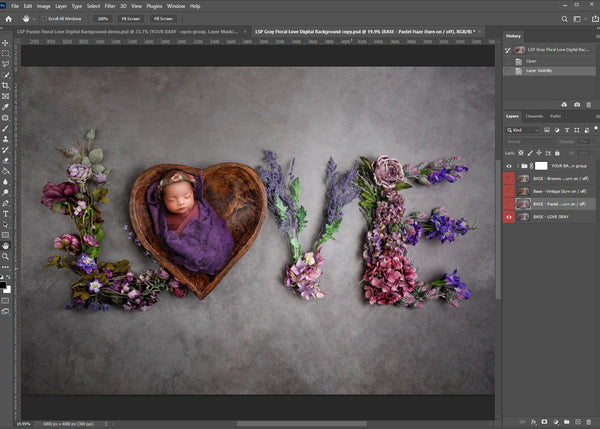The height and width of the screenshot is (429, 600).
Task: Select the Crop tool
Action: tap(6, 85)
